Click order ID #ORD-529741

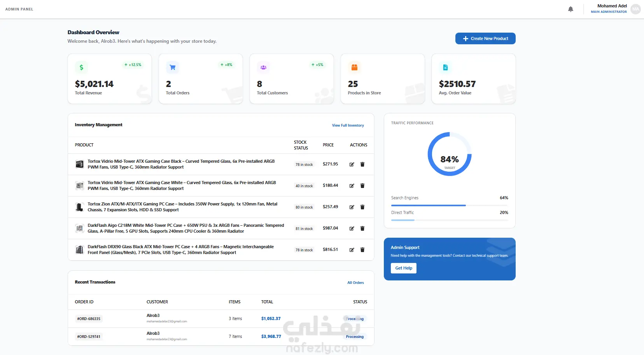(89, 337)
